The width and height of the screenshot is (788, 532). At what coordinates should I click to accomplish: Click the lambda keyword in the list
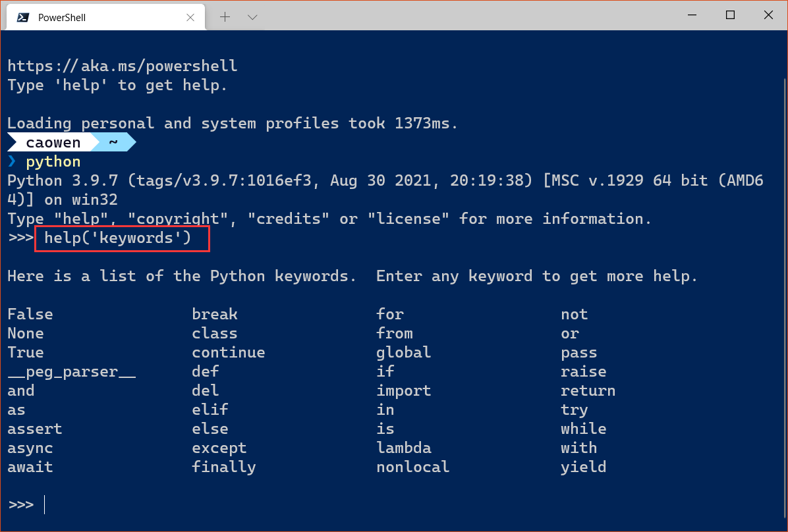404,448
